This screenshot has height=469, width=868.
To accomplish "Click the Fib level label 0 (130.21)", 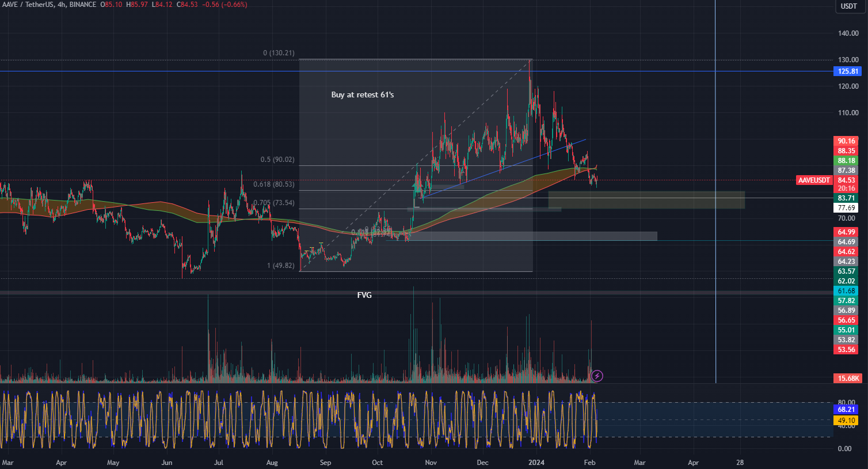I will tap(279, 53).
